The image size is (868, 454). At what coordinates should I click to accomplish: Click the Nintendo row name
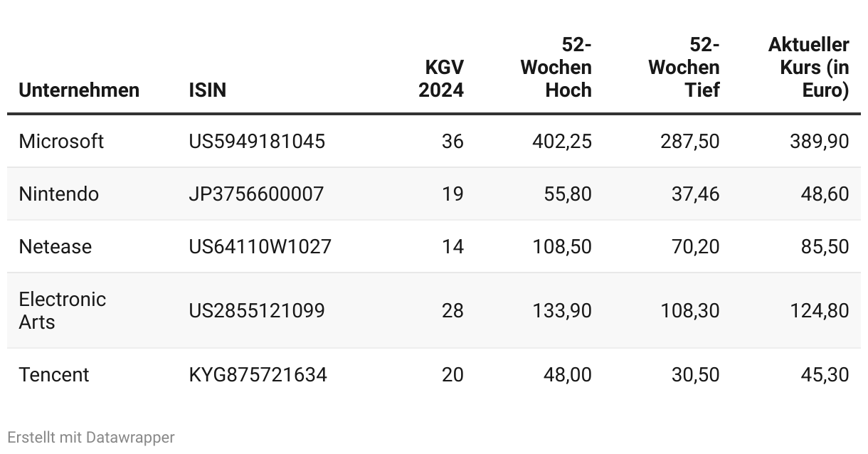(x=59, y=194)
